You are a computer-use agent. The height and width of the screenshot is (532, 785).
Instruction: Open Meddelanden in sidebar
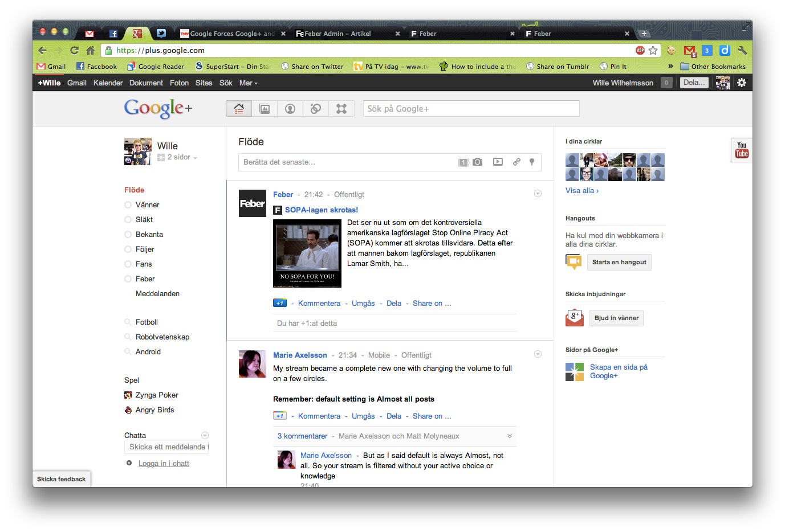tap(157, 293)
